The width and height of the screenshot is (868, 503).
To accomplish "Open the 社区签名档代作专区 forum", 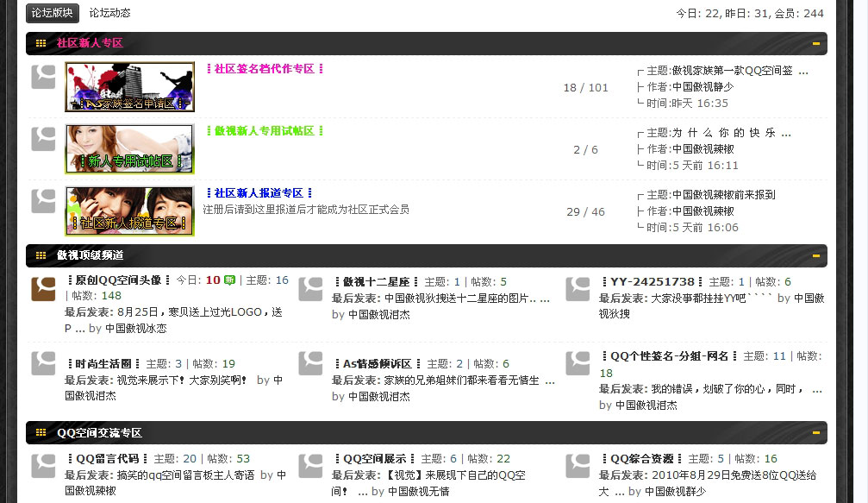I will [265, 69].
